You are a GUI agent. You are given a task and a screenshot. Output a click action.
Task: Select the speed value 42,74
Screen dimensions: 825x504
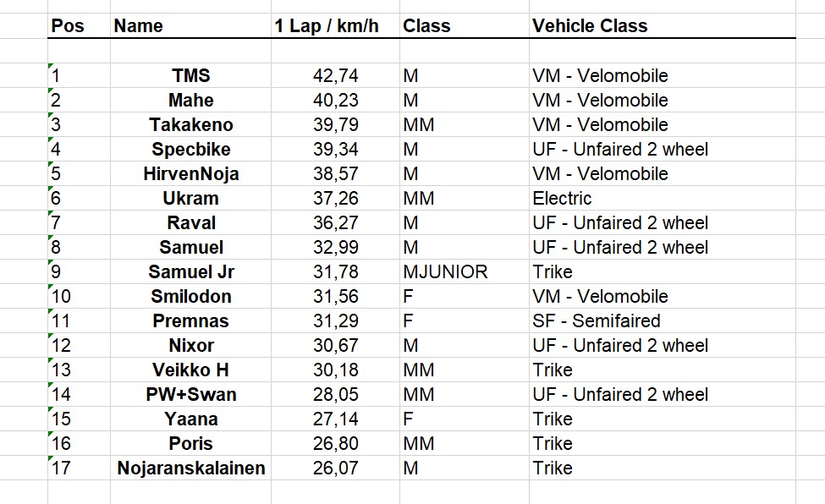click(335, 75)
